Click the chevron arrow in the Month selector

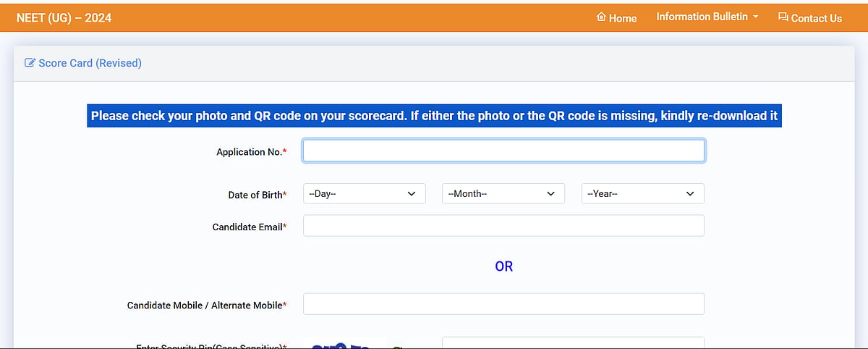point(550,194)
